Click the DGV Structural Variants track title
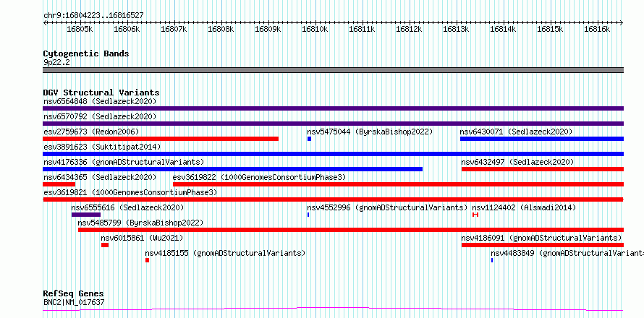The width and height of the screenshot is (644, 318). point(101,93)
